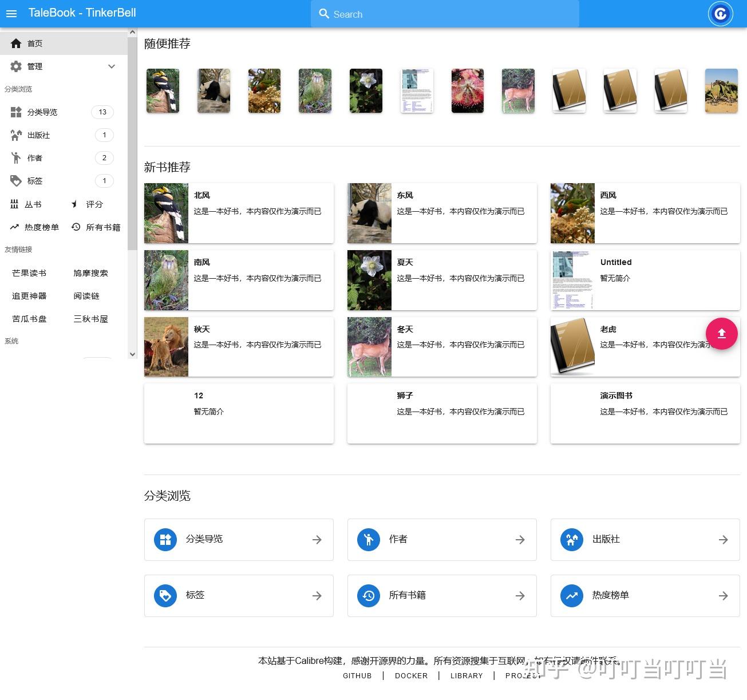Open the 北风 book cover thumbnail

[x=166, y=213]
